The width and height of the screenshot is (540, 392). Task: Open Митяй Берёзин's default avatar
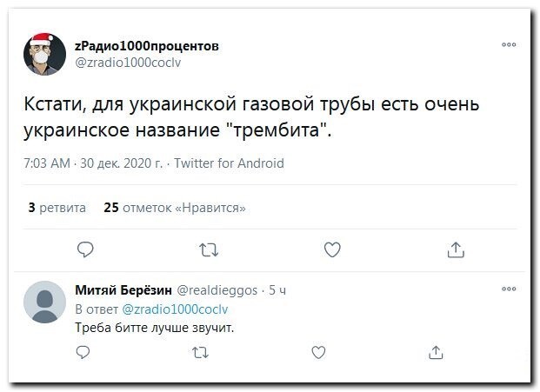44,302
